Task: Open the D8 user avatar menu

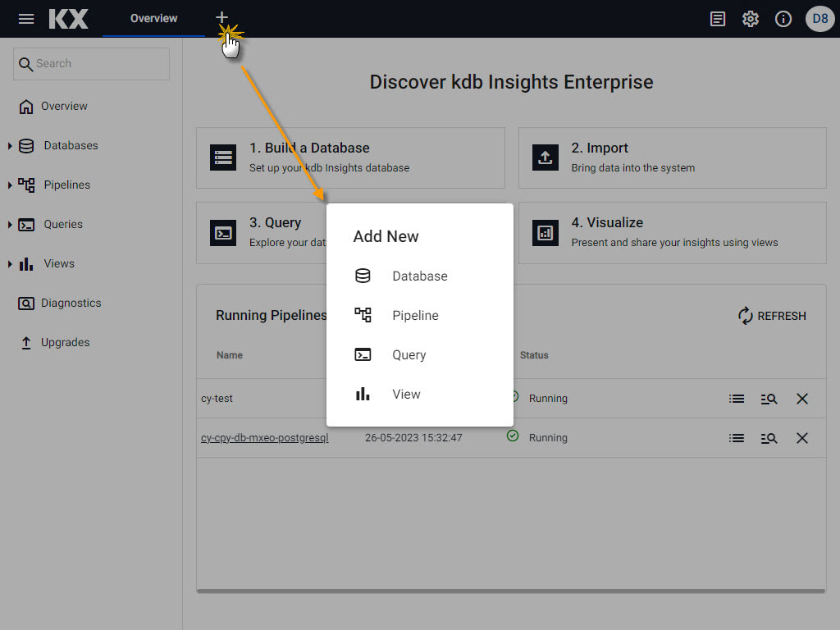Action: 820,19
